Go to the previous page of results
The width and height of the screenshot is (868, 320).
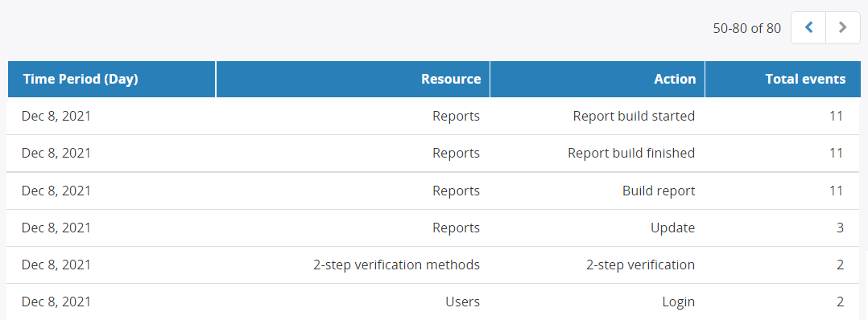click(x=808, y=27)
